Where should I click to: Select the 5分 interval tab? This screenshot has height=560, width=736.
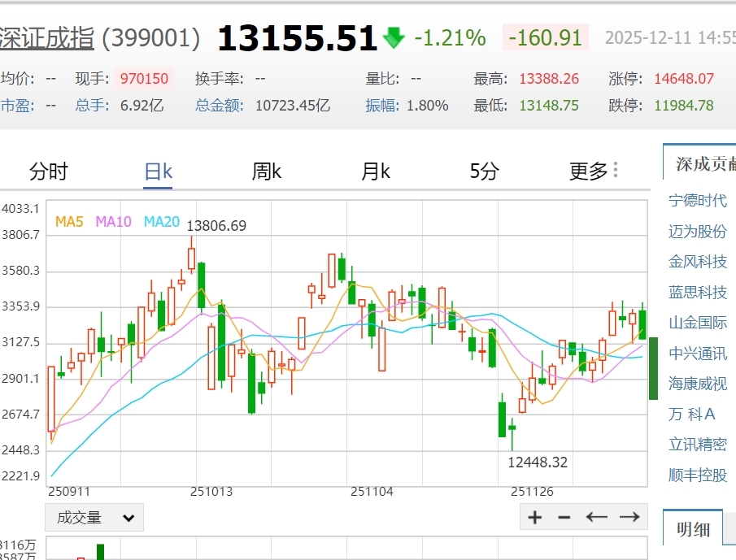(484, 171)
